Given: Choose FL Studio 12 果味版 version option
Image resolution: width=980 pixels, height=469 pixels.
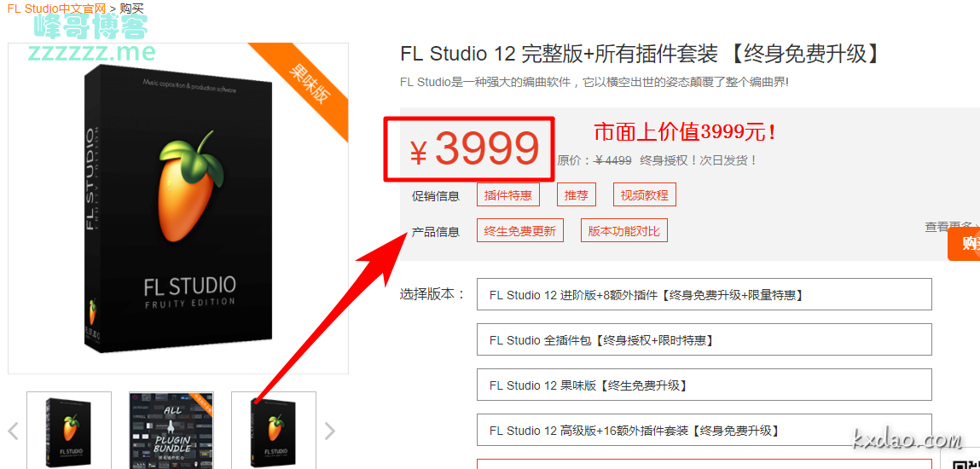Looking at the screenshot, I should 705,385.
